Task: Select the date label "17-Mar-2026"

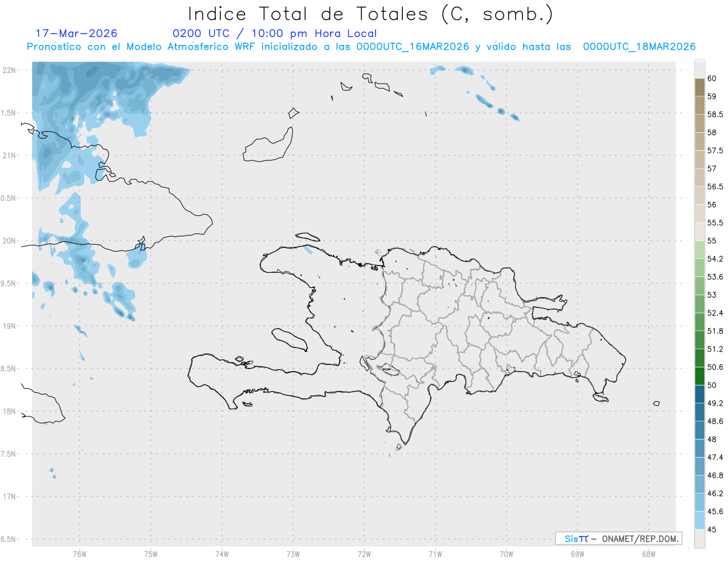Action: click(x=76, y=33)
